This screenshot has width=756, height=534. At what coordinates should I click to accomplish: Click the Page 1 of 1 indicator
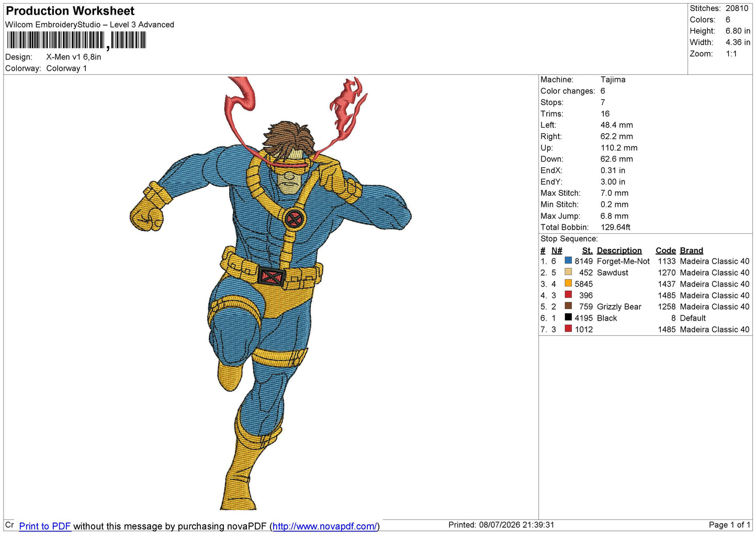730,525
